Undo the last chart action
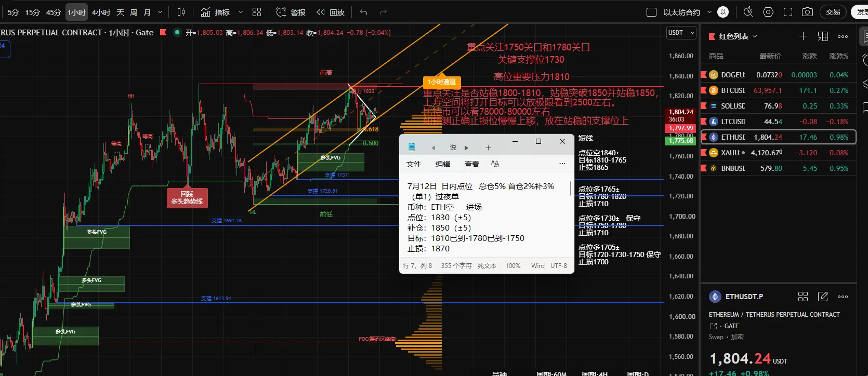The height and width of the screenshot is (376, 868). pos(364,12)
